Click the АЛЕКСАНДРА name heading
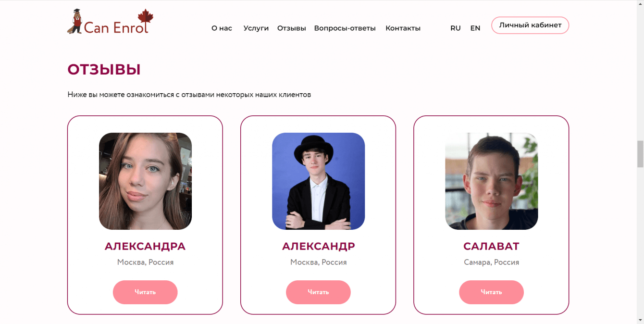Image resolution: width=644 pixels, height=324 pixels. tap(145, 247)
